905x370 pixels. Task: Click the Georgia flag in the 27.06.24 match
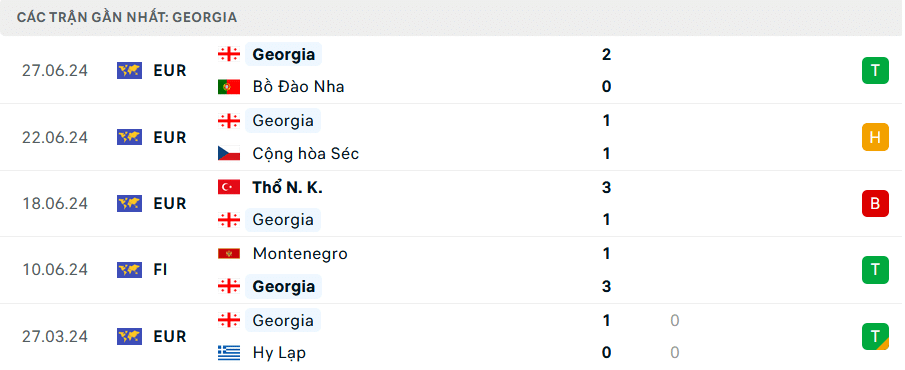[229, 54]
